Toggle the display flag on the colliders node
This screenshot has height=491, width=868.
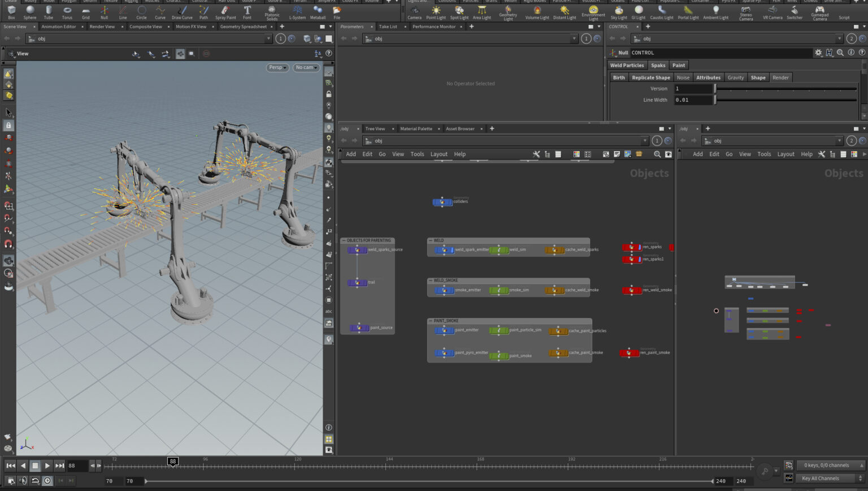[450, 202]
